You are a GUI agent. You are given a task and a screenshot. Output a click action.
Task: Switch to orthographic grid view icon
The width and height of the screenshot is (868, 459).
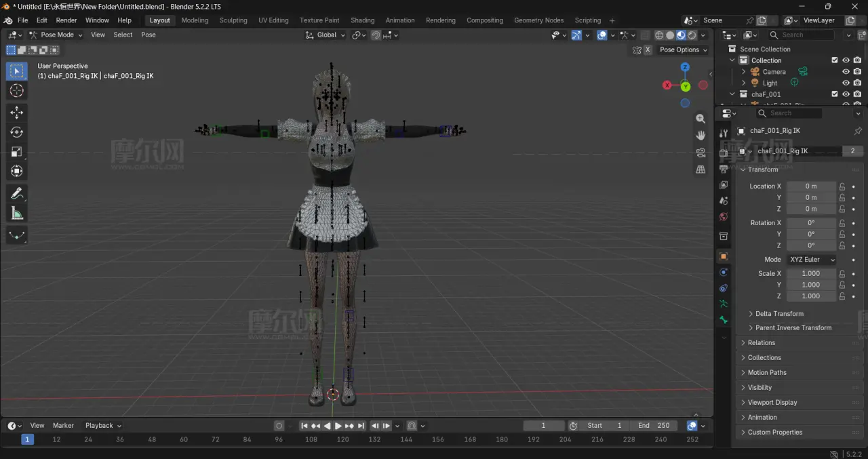[701, 169]
